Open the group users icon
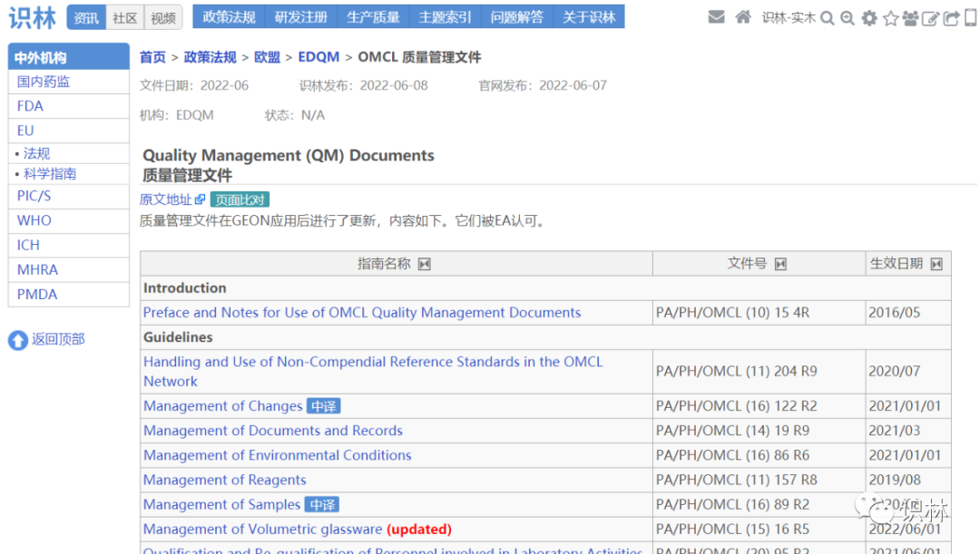This screenshot has height=554, width=980. (x=911, y=18)
